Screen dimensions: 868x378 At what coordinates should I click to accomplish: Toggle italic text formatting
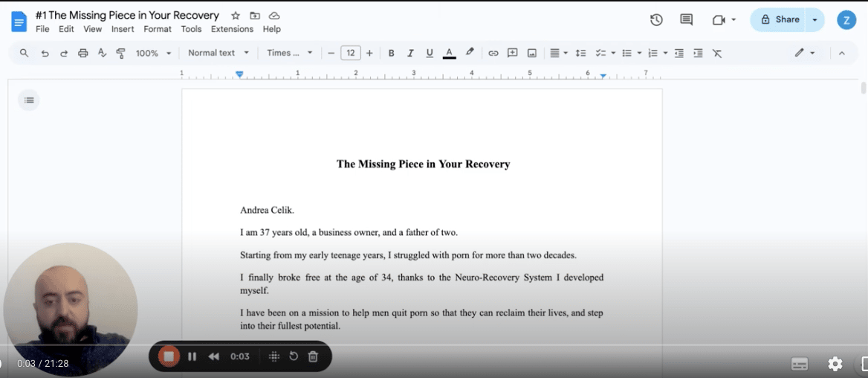[410, 53]
